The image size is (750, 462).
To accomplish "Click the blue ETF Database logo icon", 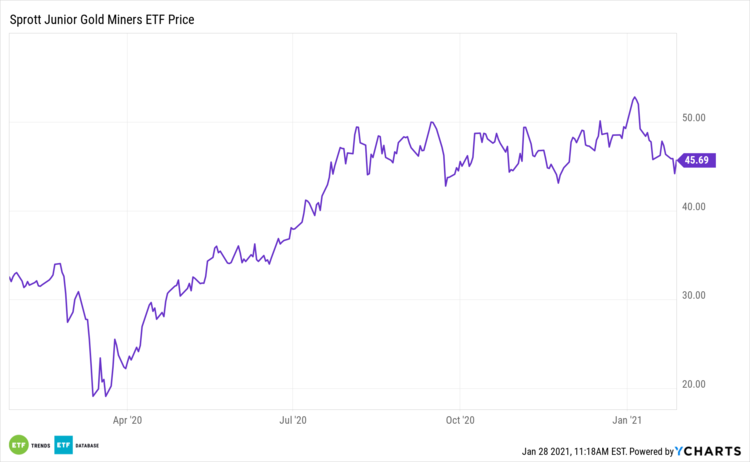I will (x=63, y=444).
